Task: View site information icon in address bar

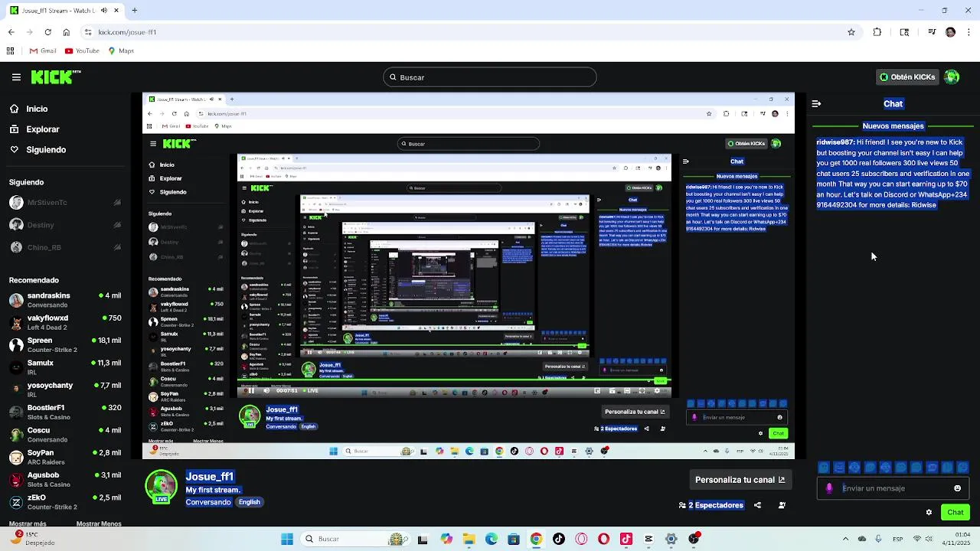Action: [88, 32]
